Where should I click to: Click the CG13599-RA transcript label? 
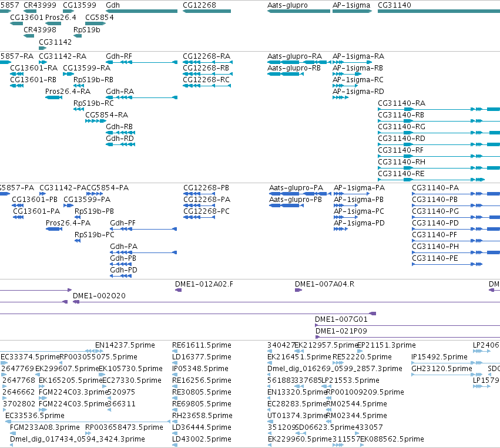87,68
